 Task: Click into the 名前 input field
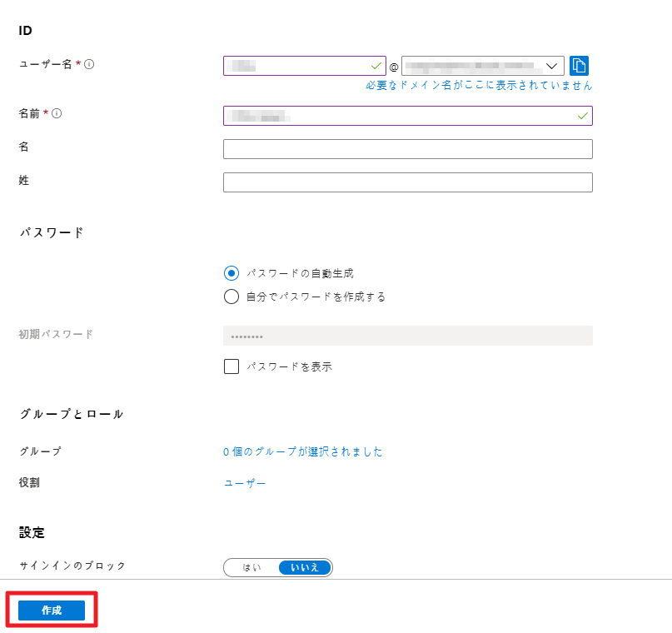tap(400, 116)
